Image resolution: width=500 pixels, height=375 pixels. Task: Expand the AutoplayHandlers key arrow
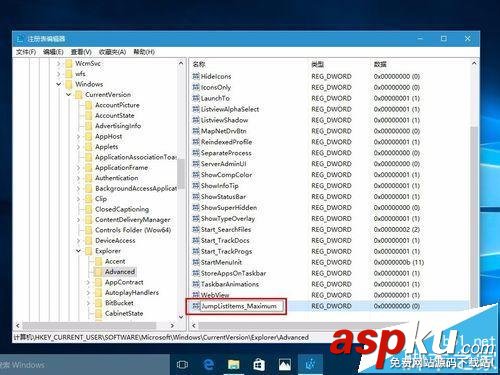88,293
